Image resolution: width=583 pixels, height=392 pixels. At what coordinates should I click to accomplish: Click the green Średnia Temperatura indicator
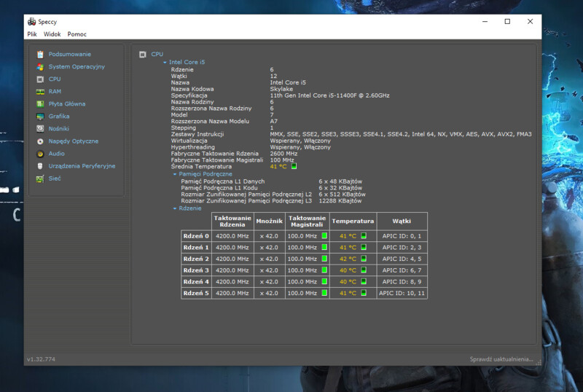tap(294, 166)
